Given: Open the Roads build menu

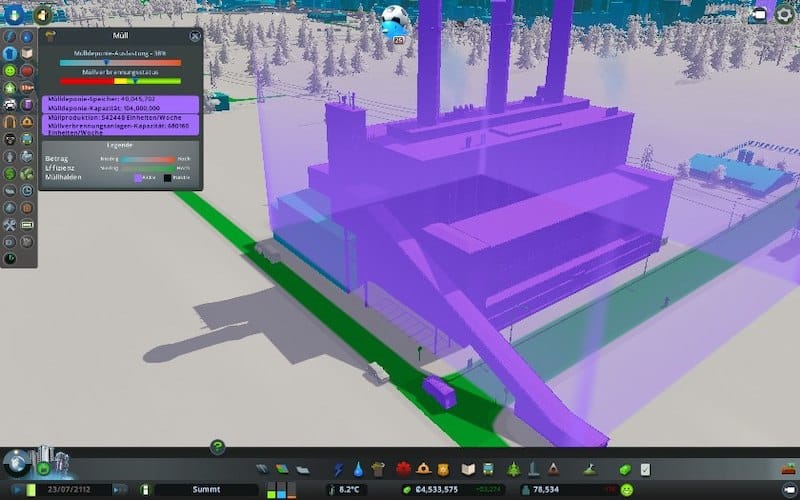Looking at the screenshot, I should pos(261,468).
